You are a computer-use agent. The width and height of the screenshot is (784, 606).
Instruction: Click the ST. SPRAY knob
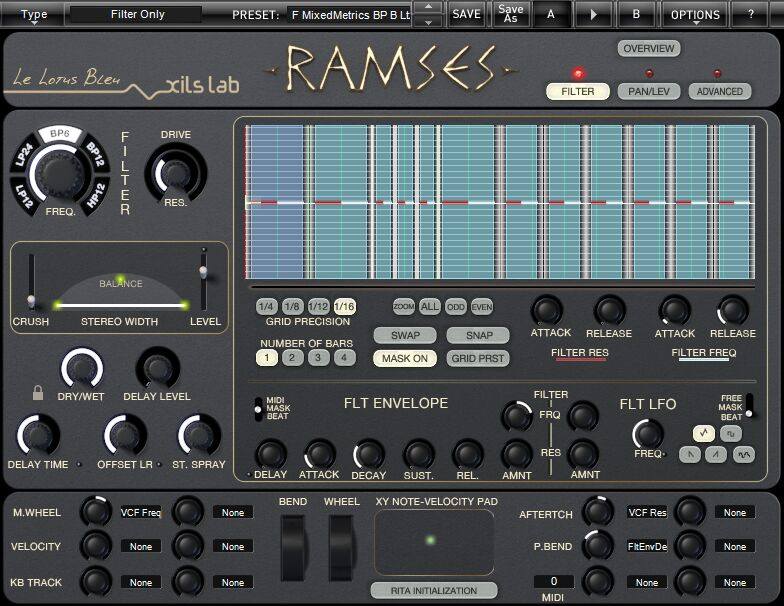(199, 435)
